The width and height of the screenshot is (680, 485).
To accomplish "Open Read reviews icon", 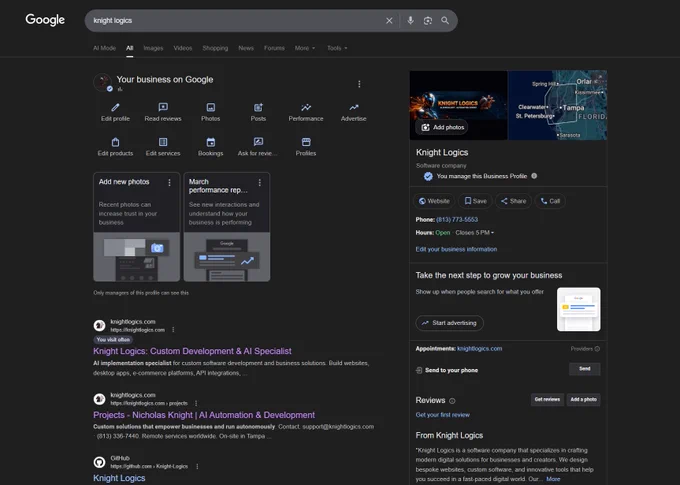I will pos(163,107).
